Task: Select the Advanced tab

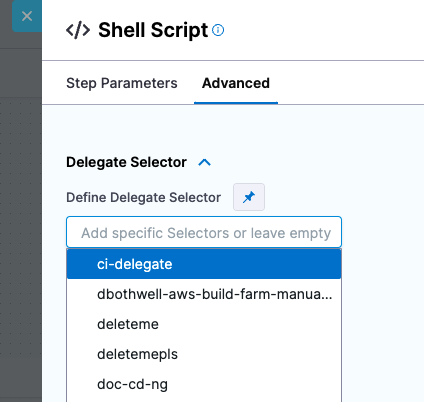Action: click(x=236, y=83)
